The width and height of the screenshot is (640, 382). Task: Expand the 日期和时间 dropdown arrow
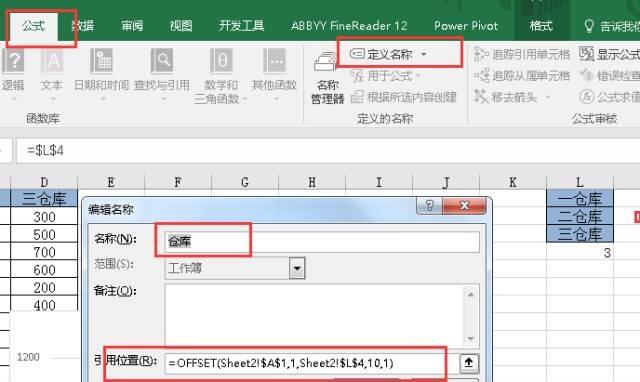pyautogui.click(x=103, y=99)
